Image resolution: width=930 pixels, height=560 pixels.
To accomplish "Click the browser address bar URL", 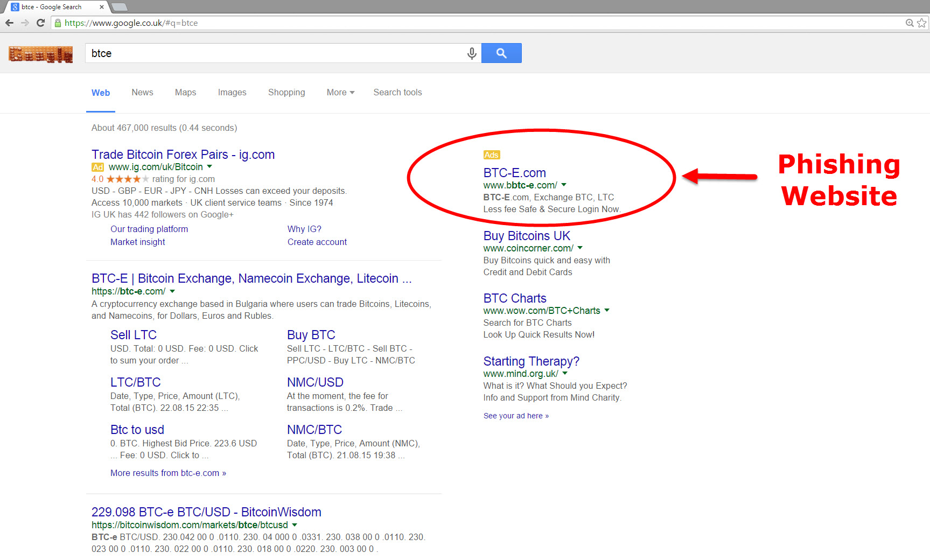I will 131,23.
